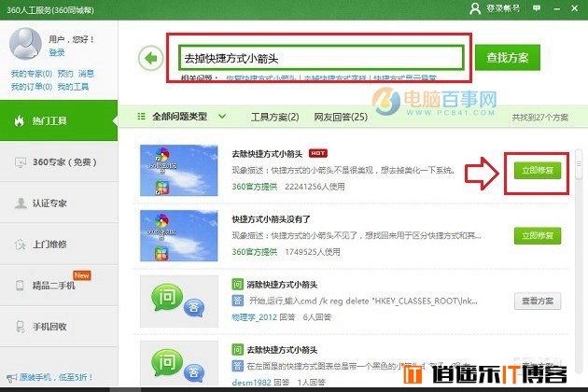Switch to 工具方案(2) tab
The height and width of the screenshot is (392, 588).
tap(275, 117)
